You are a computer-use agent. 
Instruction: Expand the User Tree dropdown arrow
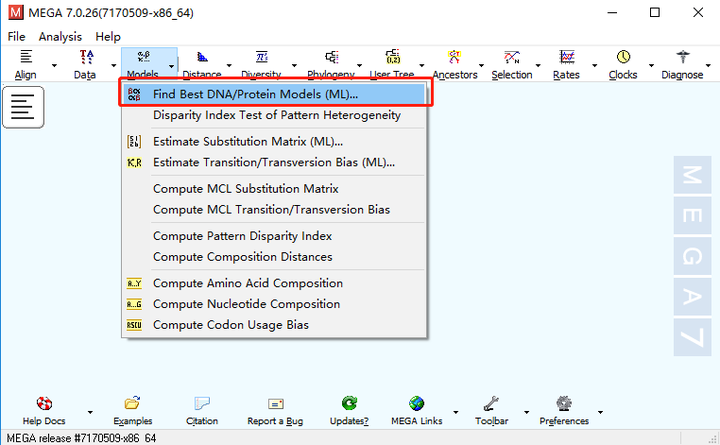point(422,66)
